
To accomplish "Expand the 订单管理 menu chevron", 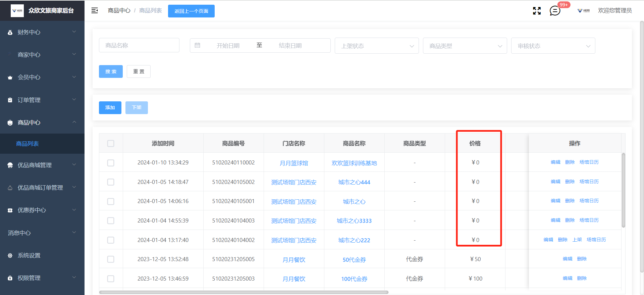I will [x=74, y=100].
